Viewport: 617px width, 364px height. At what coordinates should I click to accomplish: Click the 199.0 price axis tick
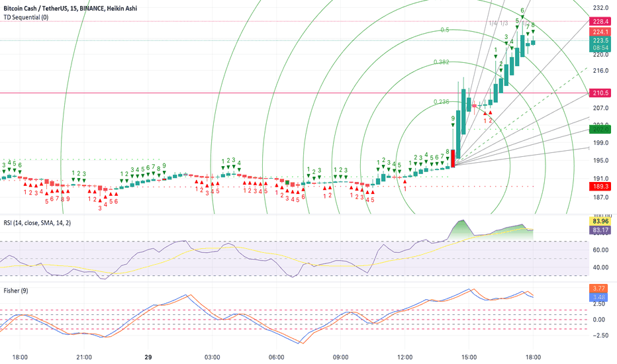[600, 143]
